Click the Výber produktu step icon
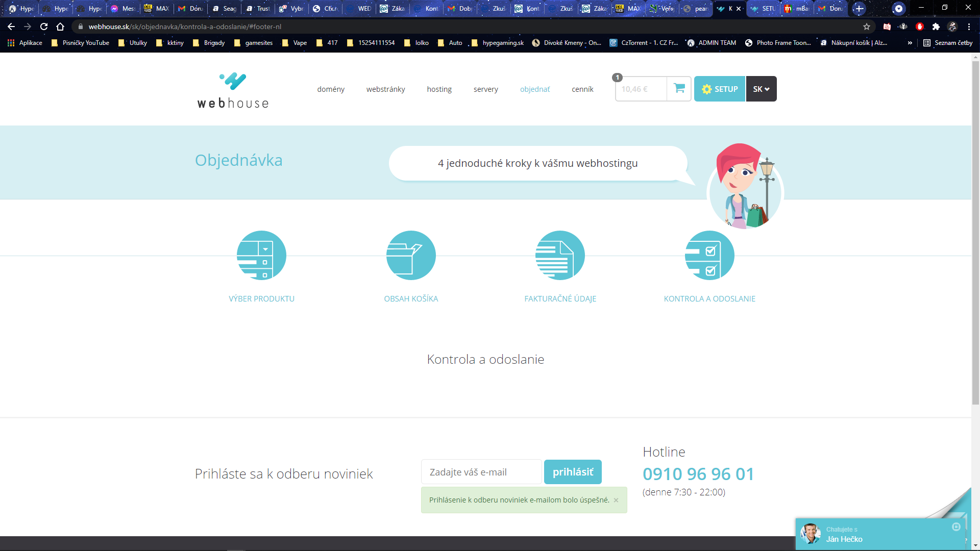This screenshot has width=980, height=551. (261, 255)
